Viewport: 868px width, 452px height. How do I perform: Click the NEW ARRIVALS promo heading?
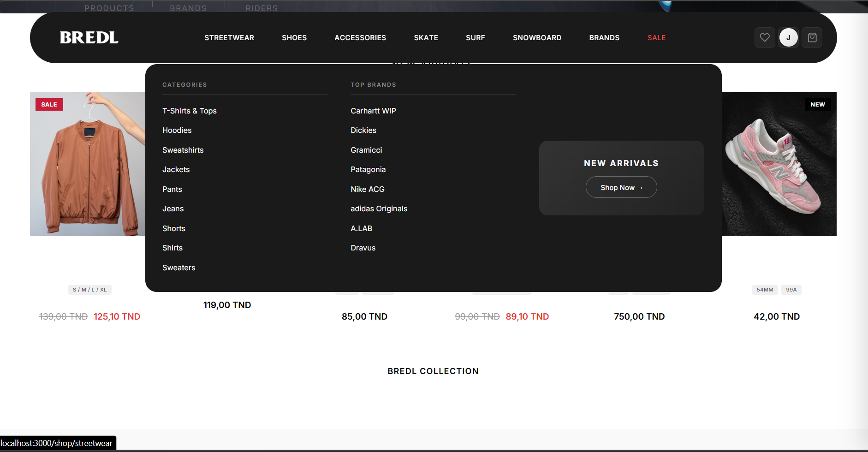point(621,163)
